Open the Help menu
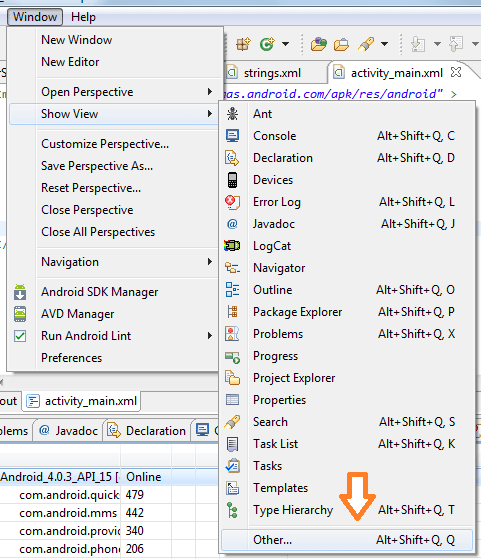Image resolution: width=481 pixels, height=559 pixels. coord(83,17)
